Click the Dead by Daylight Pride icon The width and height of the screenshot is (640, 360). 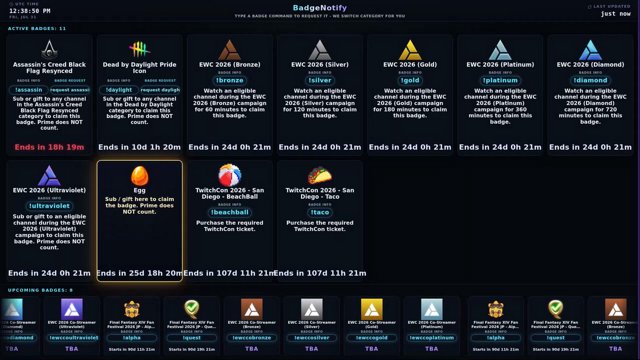click(x=139, y=49)
